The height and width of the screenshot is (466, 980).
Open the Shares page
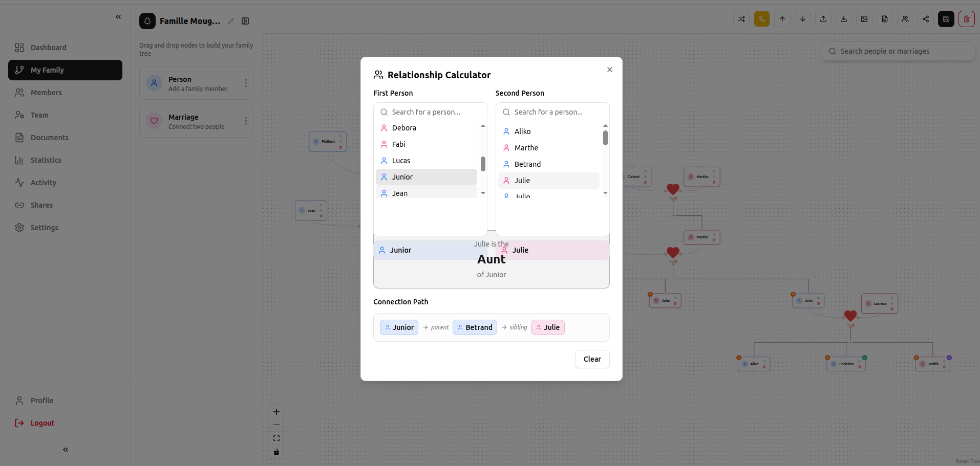(65, 205)
